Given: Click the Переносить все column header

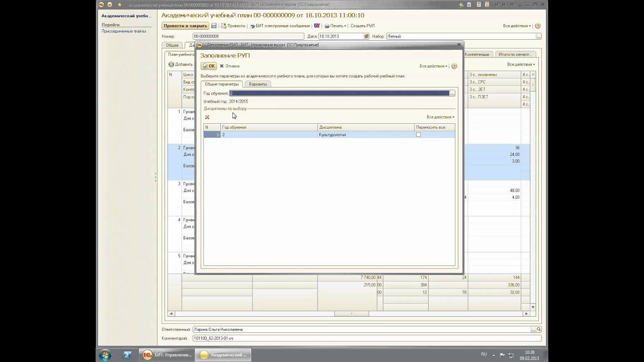Looking at the screenshot, I should (435, 127).
